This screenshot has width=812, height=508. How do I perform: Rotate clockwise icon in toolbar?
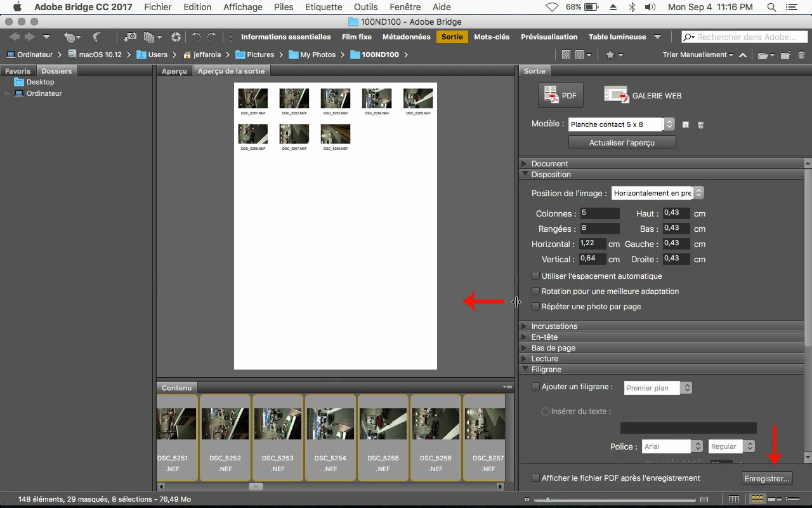click(x=211, y=37)
